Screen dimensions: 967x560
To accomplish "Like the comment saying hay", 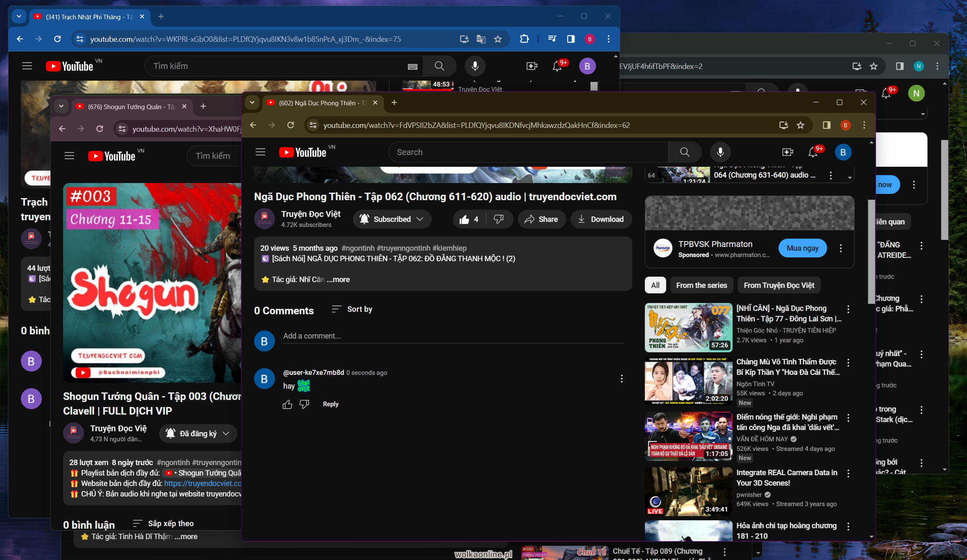I will pos(288,404).
